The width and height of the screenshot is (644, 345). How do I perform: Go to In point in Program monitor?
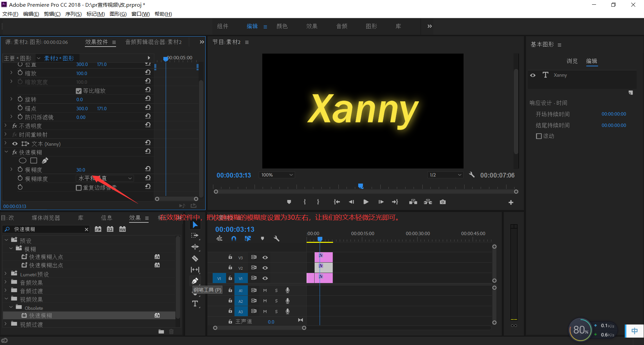(337, 202)
